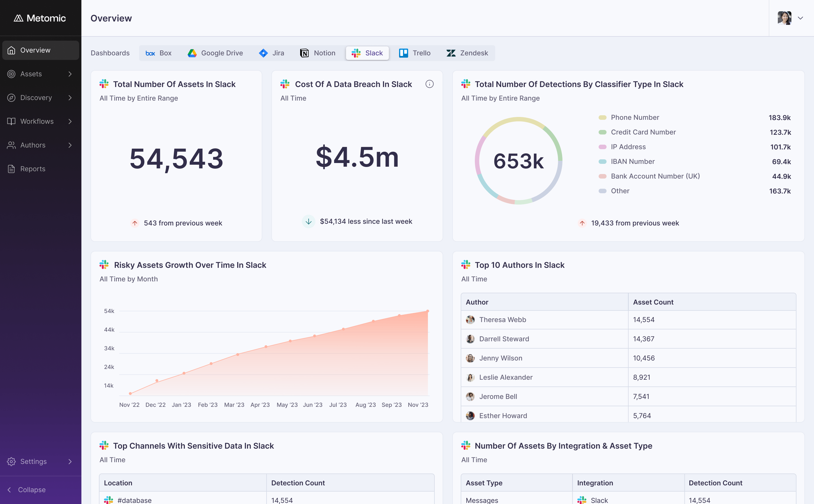Click the Metomic logo icon
The width and height of the screenshot is (814, 504).
coord(18,18)
